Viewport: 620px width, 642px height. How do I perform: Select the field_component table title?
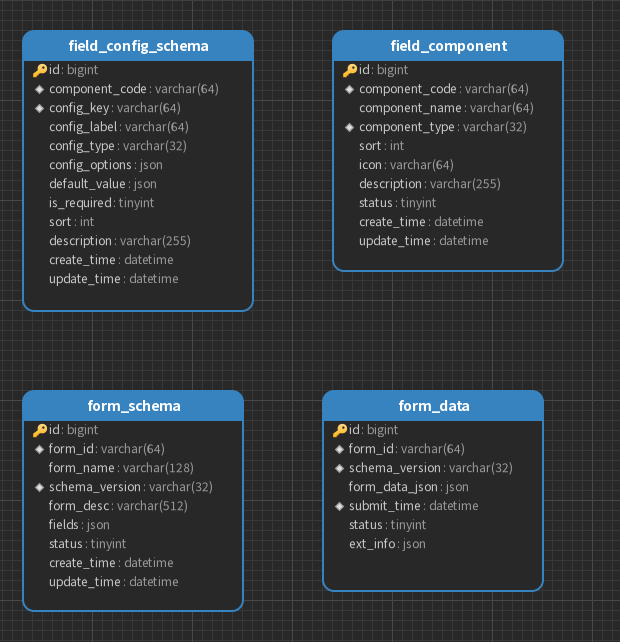(x=448, y=46)
